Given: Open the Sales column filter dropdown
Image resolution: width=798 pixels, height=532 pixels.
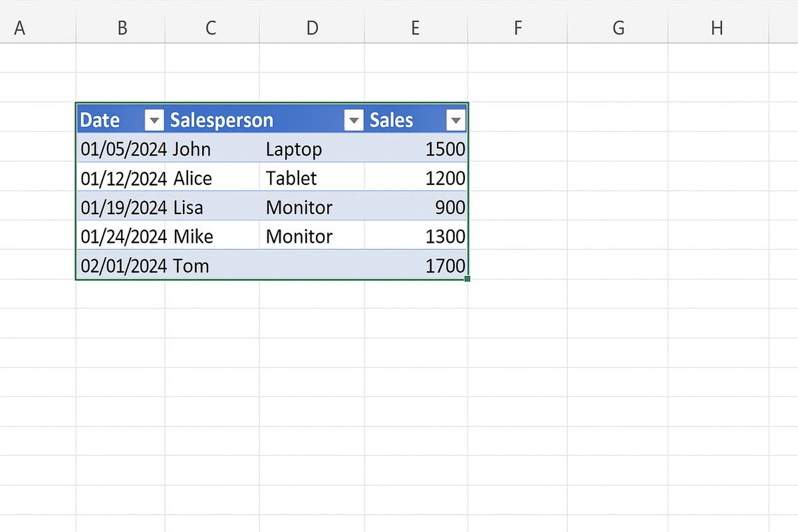Looking at the screenshot, I should click(456, 120).
